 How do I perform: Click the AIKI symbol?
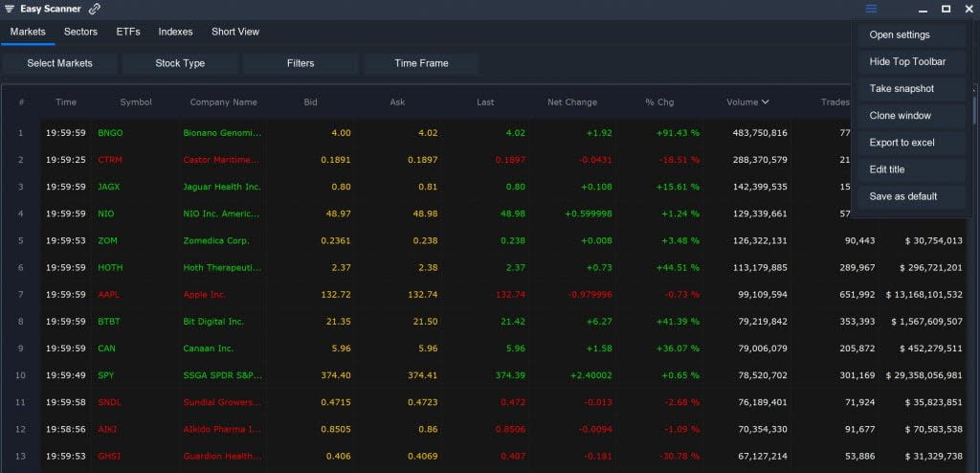tap(107, 429)
